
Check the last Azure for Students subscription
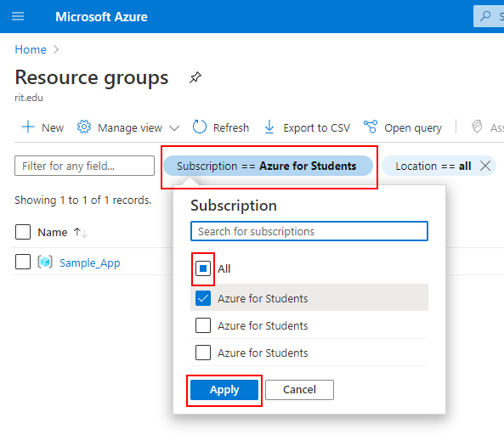(203, 353)
